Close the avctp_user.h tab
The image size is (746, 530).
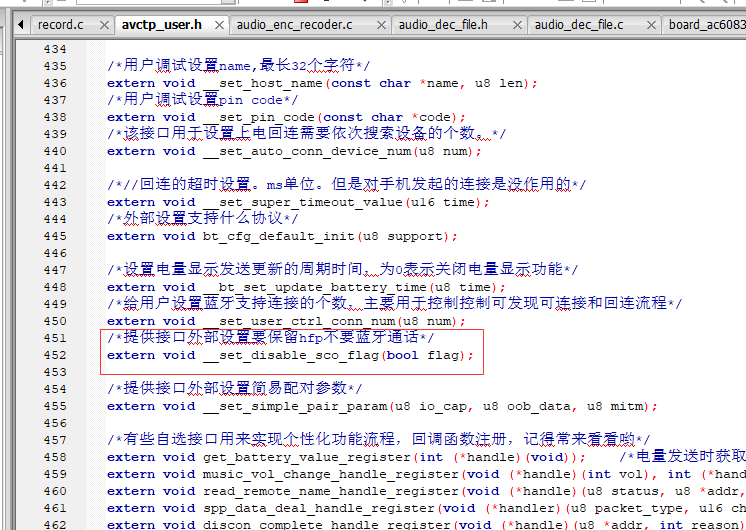(219, 25)
